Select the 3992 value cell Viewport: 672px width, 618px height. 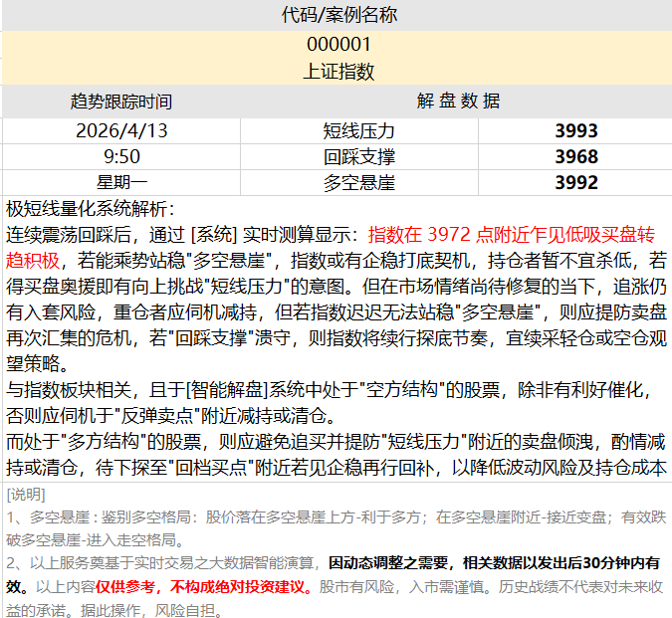click(x=575, y=182)
